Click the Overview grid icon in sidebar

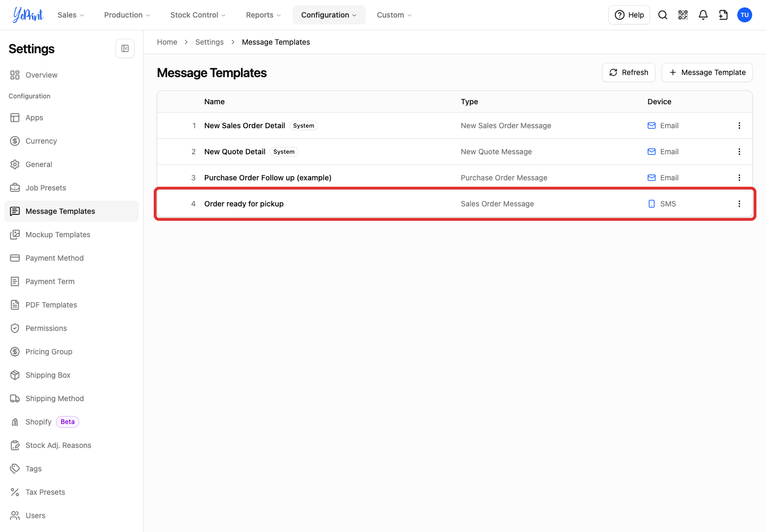pyautogui.click(x=15, y=75)
